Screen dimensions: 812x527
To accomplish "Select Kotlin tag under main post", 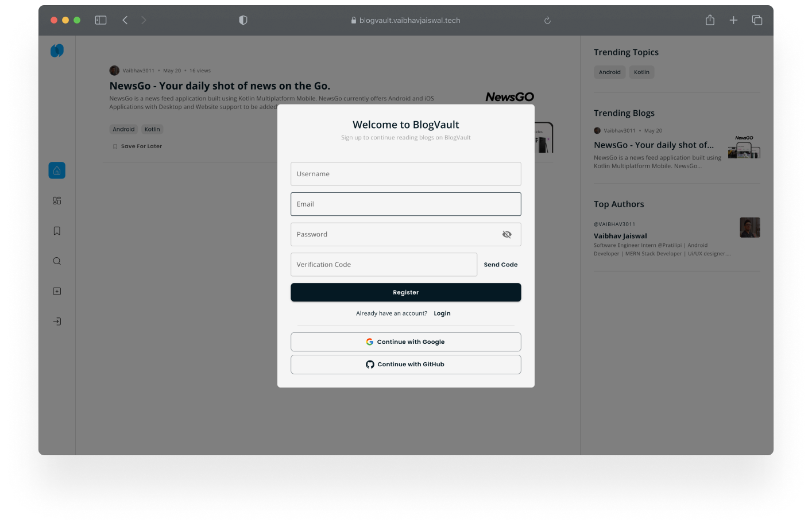I will pos(152,129).
